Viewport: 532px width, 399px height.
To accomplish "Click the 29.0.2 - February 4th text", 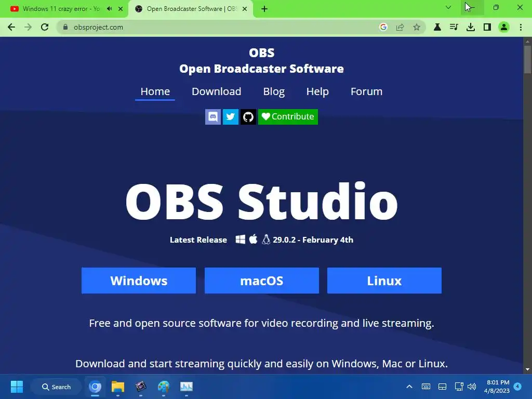I will point(313,240).
